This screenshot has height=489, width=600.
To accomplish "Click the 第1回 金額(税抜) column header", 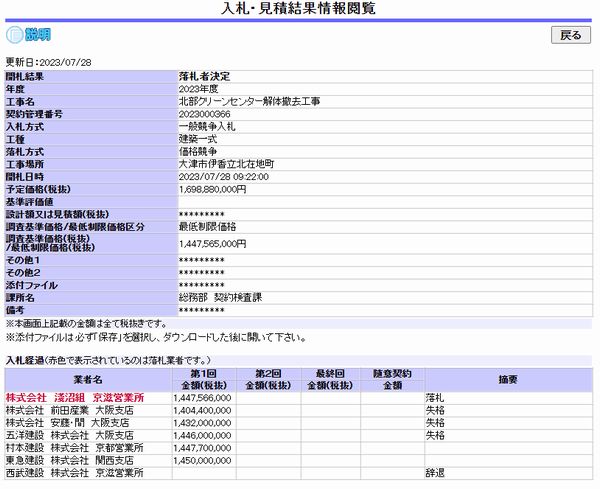I will pos(204,380).
